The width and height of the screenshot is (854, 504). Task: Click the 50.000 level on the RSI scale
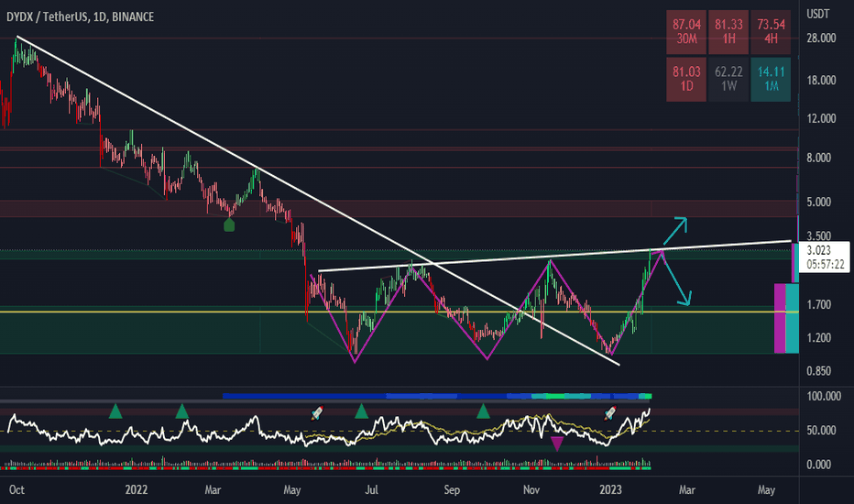(x=821, y=431)
